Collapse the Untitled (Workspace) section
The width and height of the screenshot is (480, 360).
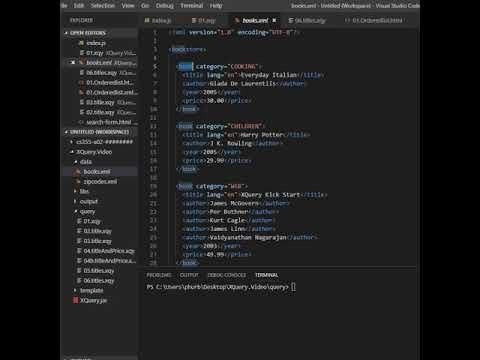pyautogui.click(x=99, y=132)
